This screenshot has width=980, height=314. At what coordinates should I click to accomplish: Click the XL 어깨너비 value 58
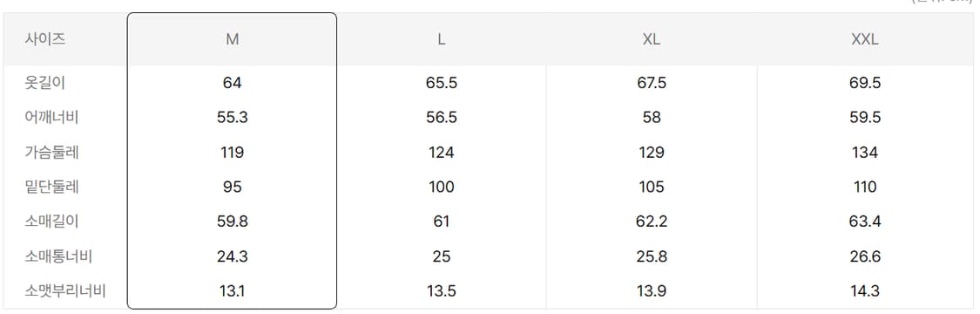(x=652, y=117)
